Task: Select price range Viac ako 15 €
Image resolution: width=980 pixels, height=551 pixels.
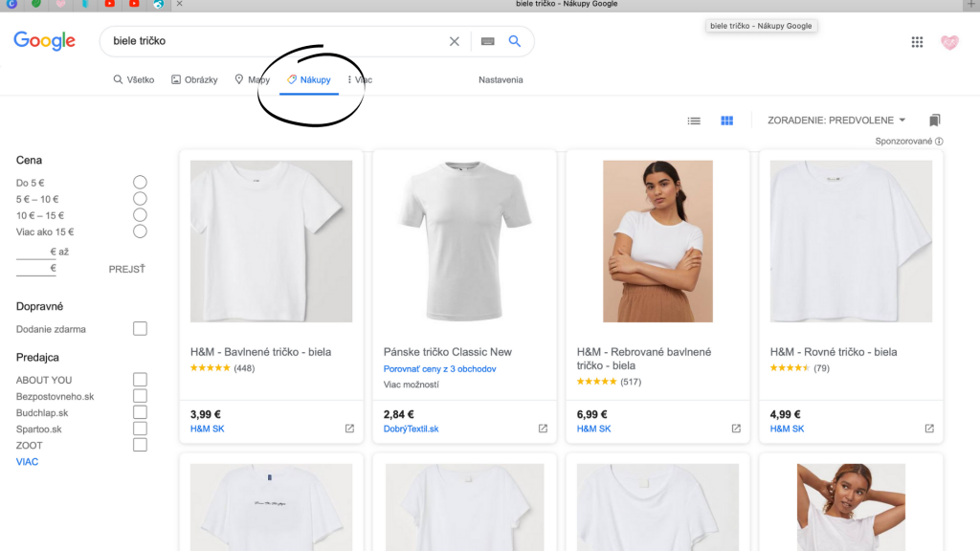Action: [x=140, y=231]
